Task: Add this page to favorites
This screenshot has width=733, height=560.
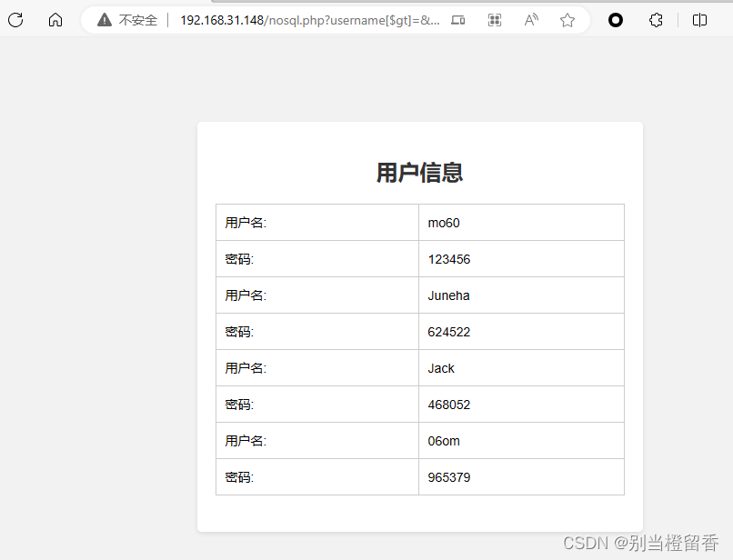Action: coord(567,20)
